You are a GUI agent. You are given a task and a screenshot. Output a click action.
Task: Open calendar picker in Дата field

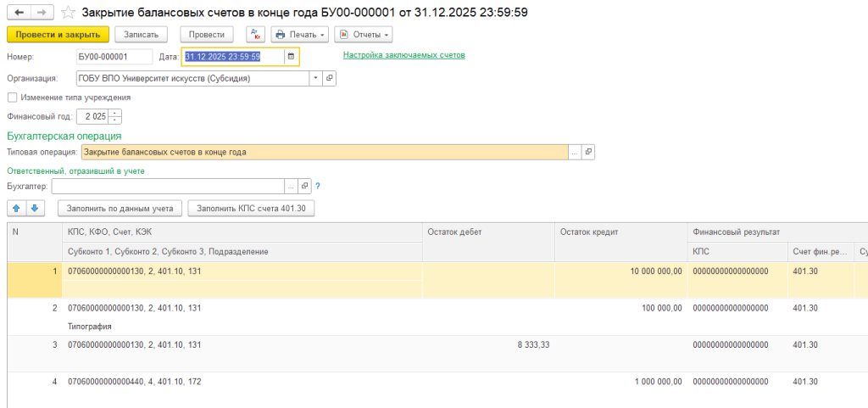[x=291, y=57]
